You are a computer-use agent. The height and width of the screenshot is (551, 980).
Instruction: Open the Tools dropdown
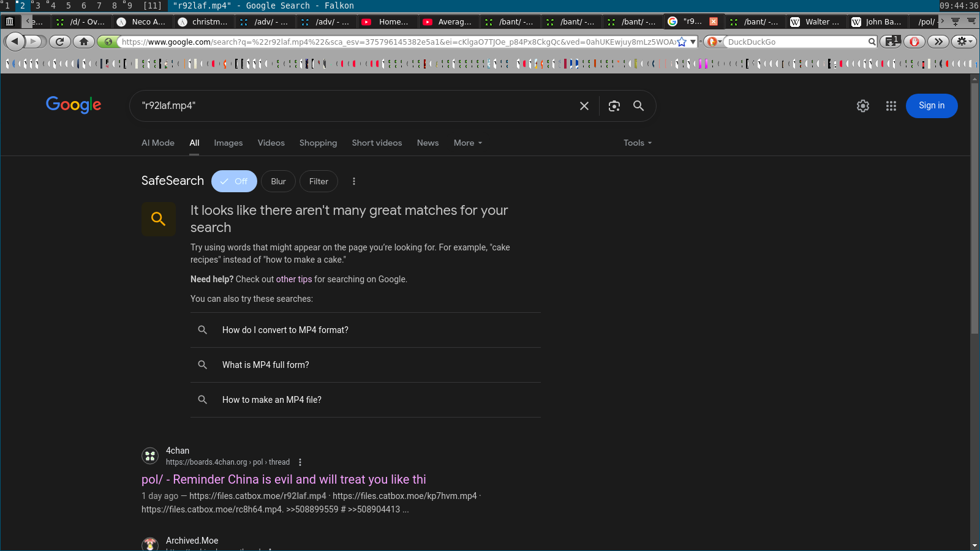pos(638,143)
